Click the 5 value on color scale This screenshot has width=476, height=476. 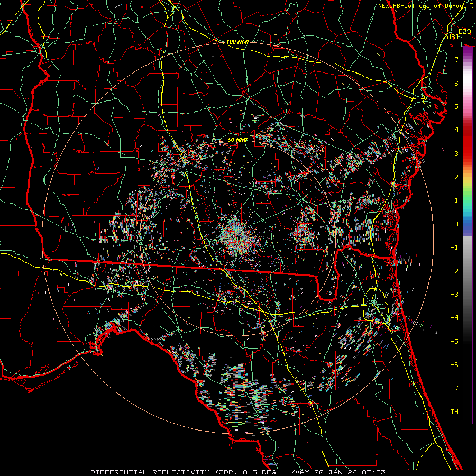(456, 106)
